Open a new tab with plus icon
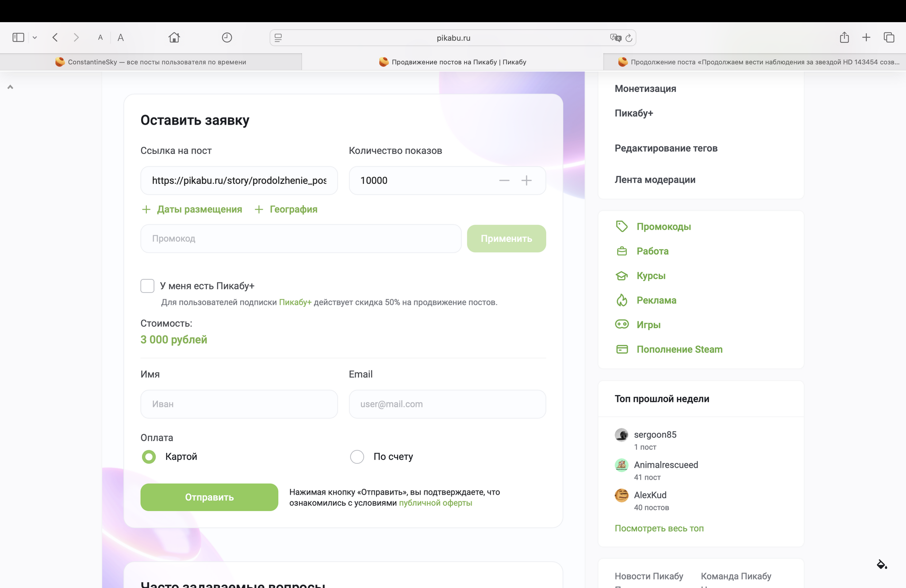This screenshot has width=906, height=588. 866,38
